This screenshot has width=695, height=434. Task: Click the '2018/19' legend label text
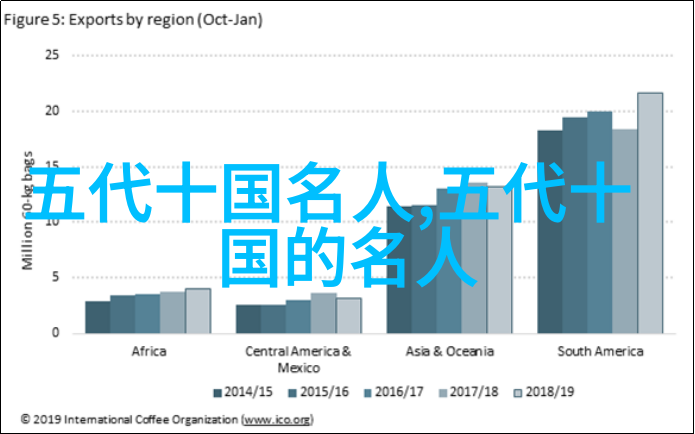(550, 392)
